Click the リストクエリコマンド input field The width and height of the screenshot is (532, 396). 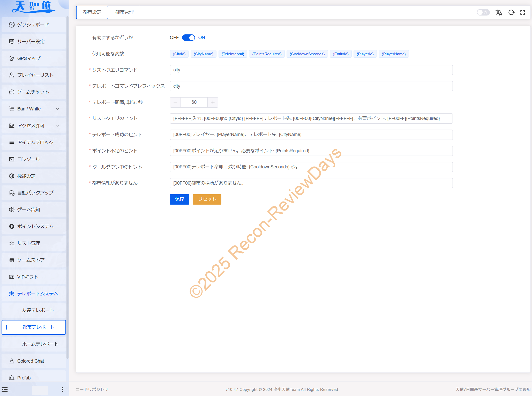(x=311, y=70)
